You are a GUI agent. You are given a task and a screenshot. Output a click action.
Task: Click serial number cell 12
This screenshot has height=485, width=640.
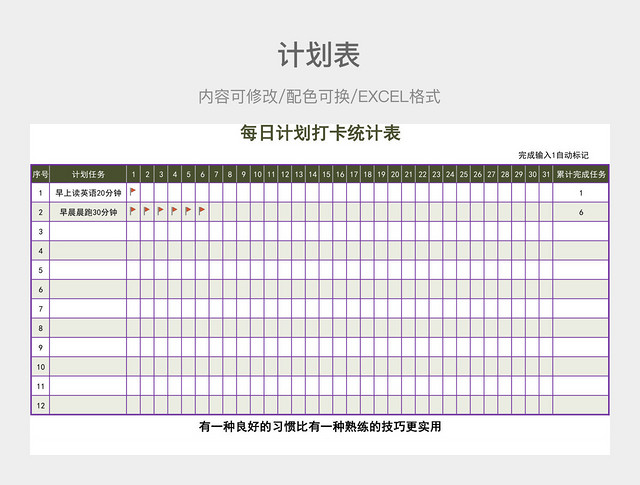click(x=40, y=406)
